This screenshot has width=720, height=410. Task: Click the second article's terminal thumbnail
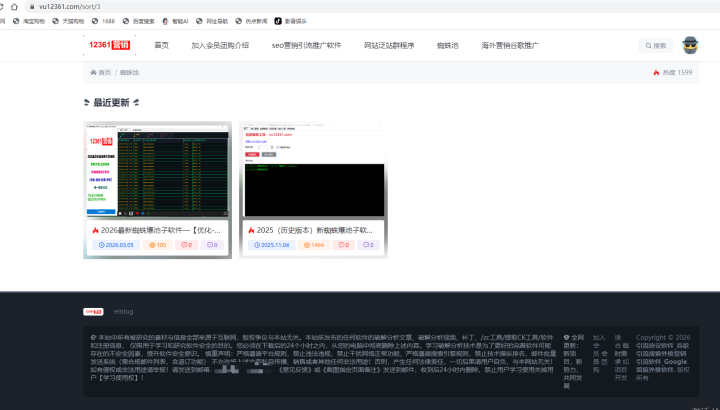click(312, 170)
